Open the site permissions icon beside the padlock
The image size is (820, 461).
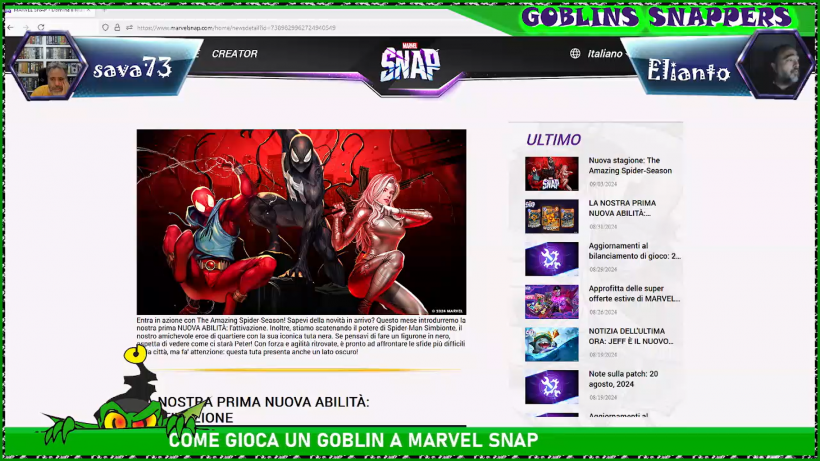(129, 27)
